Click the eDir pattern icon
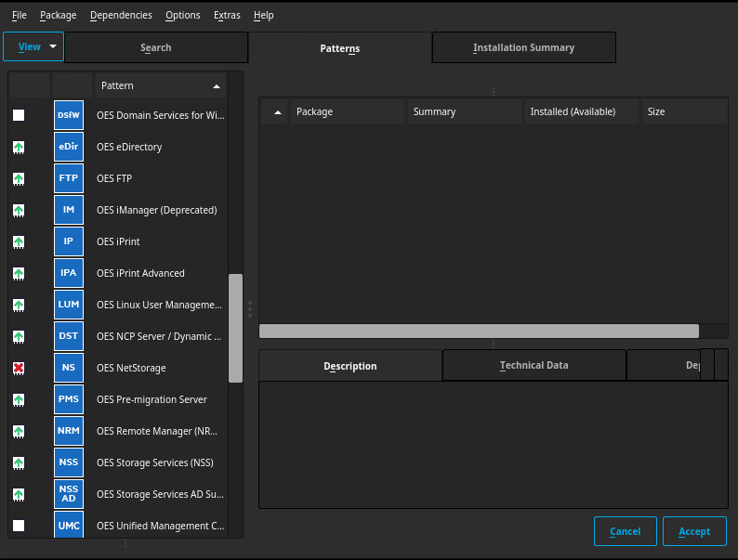 point(68,147)
